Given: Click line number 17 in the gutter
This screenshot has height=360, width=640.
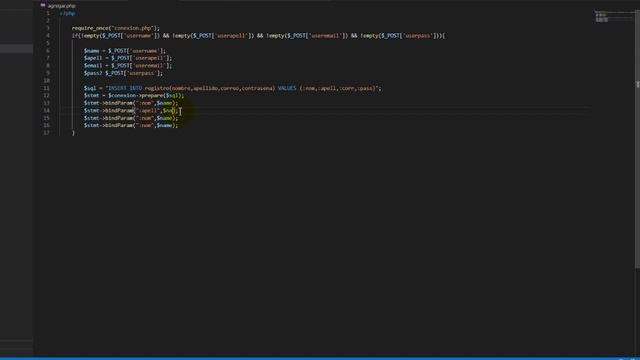Looking at the screenshot, I should pos(47,133).
